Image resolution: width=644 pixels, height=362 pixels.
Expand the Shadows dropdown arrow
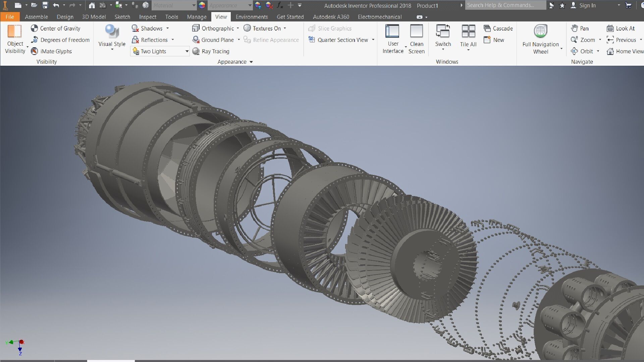(168, 28)
